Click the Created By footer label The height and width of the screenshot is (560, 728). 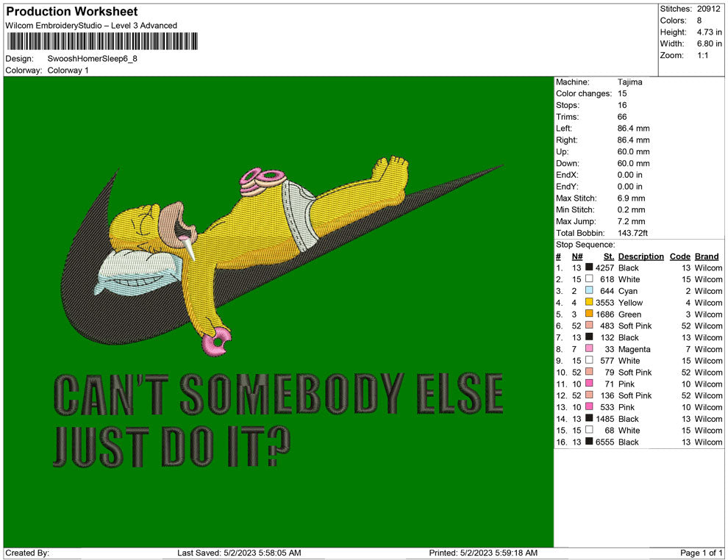[27, 553]
